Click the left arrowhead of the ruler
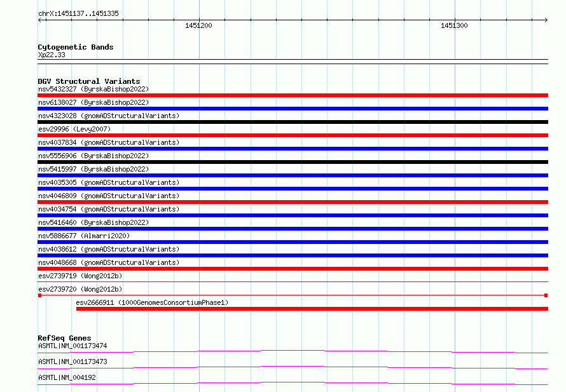This screenshot has width=566, height=392. [39, 20]
